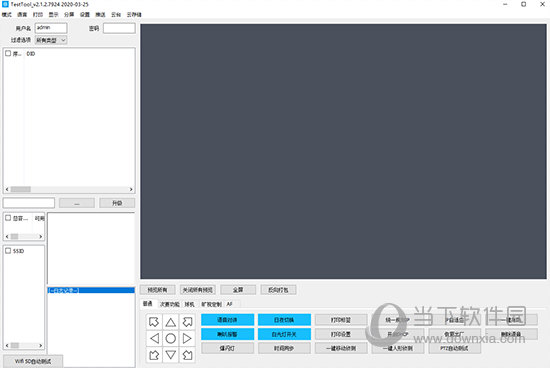Click the 全屏 fullscreen button
Image resolution: width=550 pixels, height=368 pixels.
(238, 290)
